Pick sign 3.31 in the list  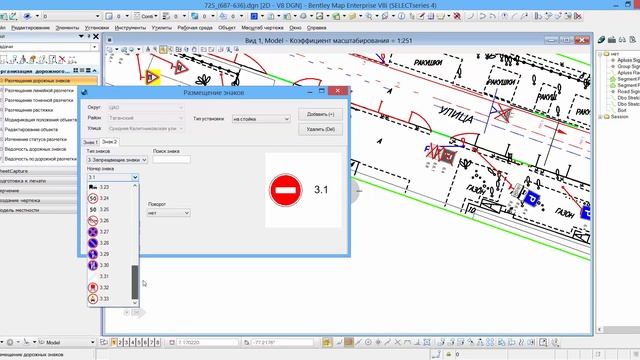[x=110, y=276]
